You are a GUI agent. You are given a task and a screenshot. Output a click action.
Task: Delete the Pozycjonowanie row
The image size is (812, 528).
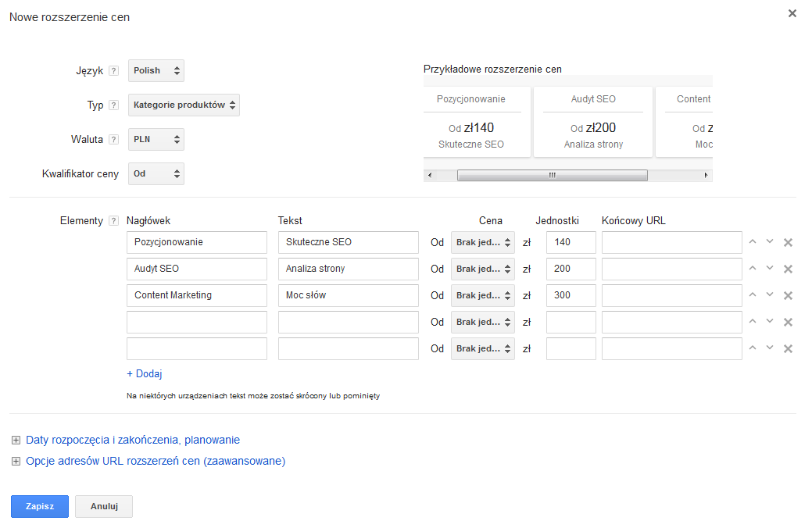pyautogui.click(x=788, y=242)
